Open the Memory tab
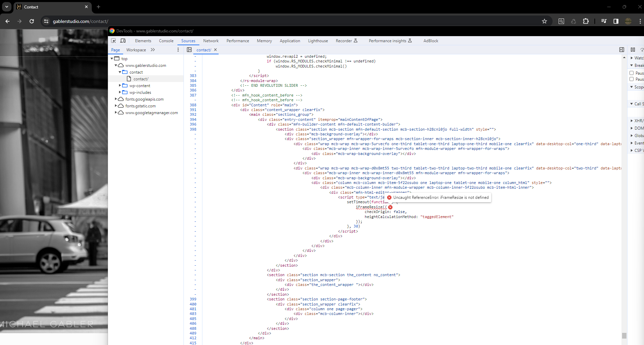 [x=264, y=41]
